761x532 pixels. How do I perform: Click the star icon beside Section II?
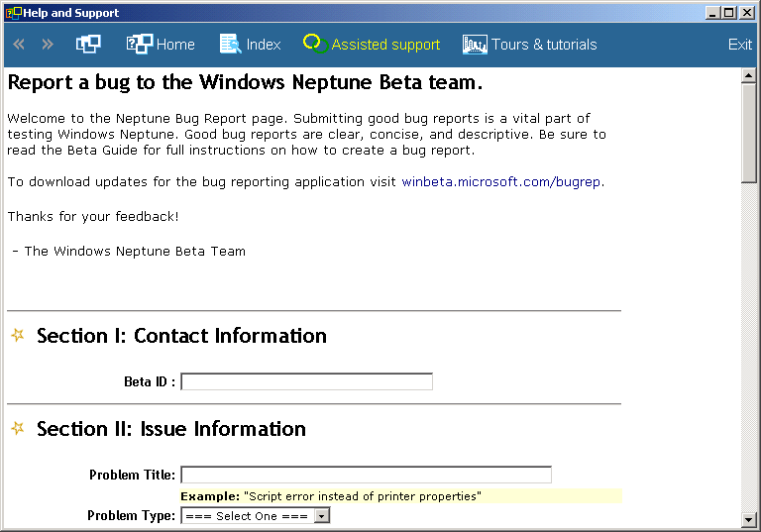(x=18, y=428)
